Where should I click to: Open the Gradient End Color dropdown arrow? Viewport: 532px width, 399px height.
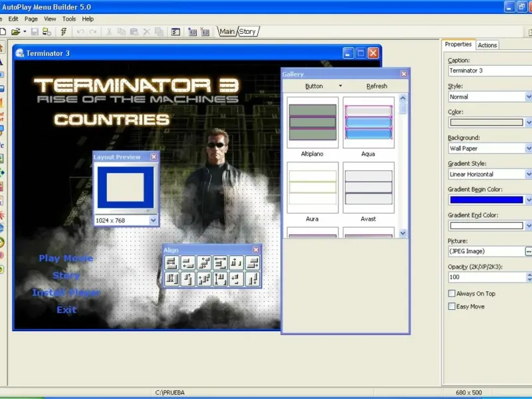click(x=528, y=225)
